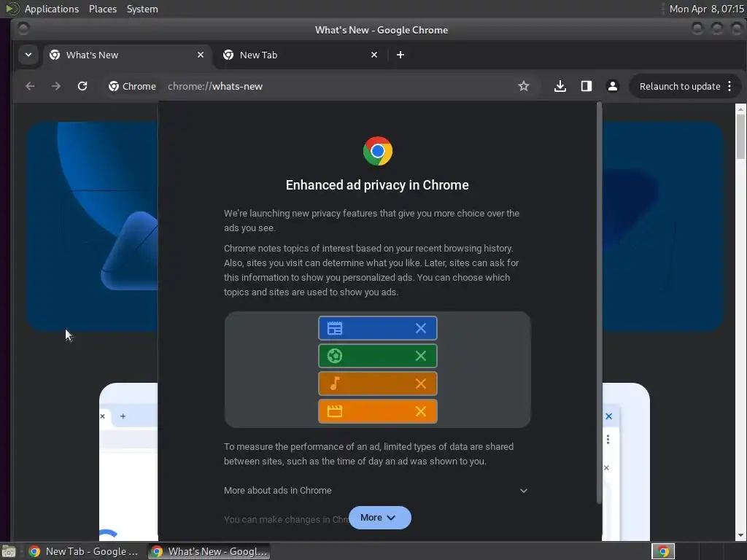This screenshot has width=747, height=560.
Task: Switch to New Tab window in taskbar
Action: click(85, 551)
